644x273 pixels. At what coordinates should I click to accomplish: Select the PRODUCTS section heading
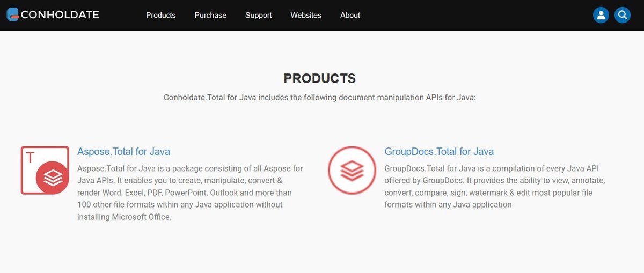pos(320,78)
